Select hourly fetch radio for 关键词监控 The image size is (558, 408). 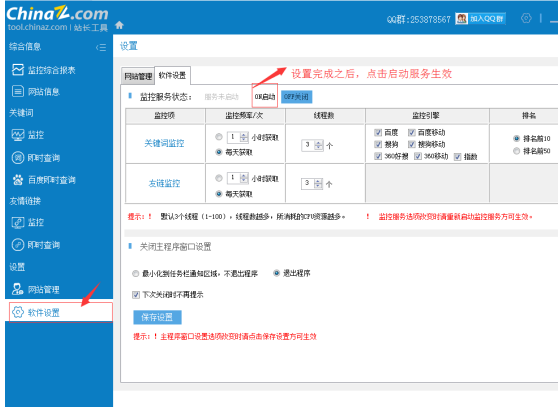point(219,137)
